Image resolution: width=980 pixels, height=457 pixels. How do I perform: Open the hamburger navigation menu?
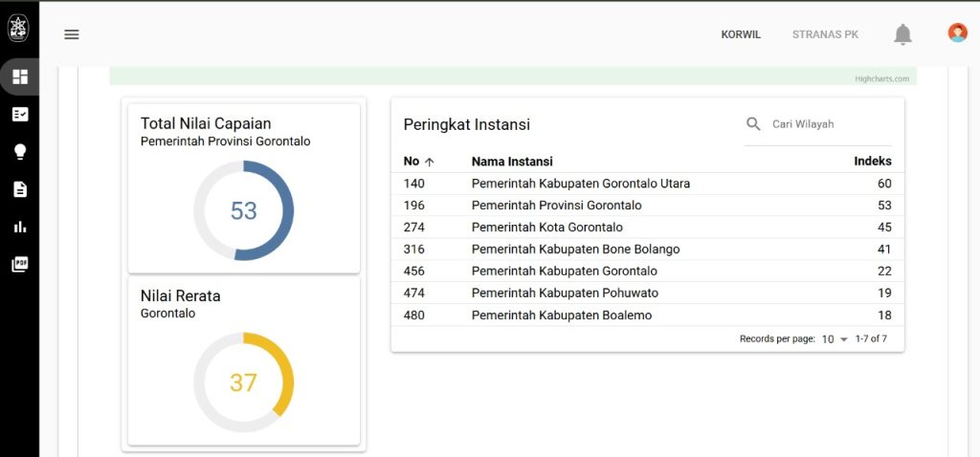(x=72, y=34)
